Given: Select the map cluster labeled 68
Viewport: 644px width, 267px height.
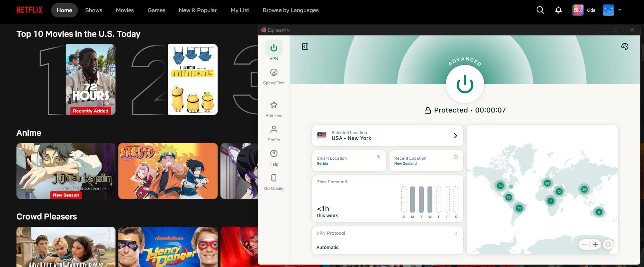Looking at the screenshot, I should click(x=547, y=183).
